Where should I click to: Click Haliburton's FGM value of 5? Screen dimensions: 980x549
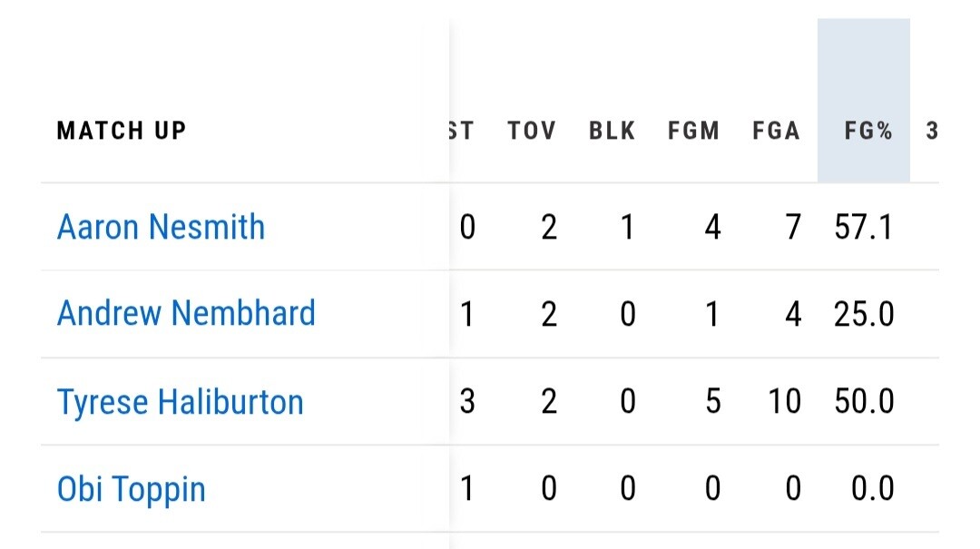(x=713, y=401)
